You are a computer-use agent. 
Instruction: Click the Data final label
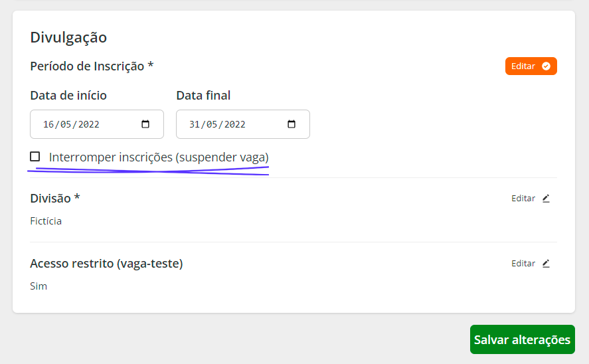tap(203, 96)
